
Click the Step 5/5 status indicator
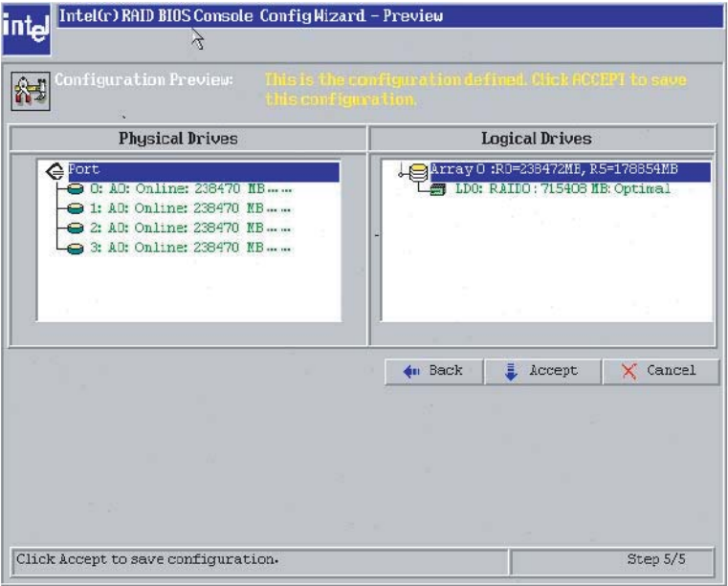point(656,559)
